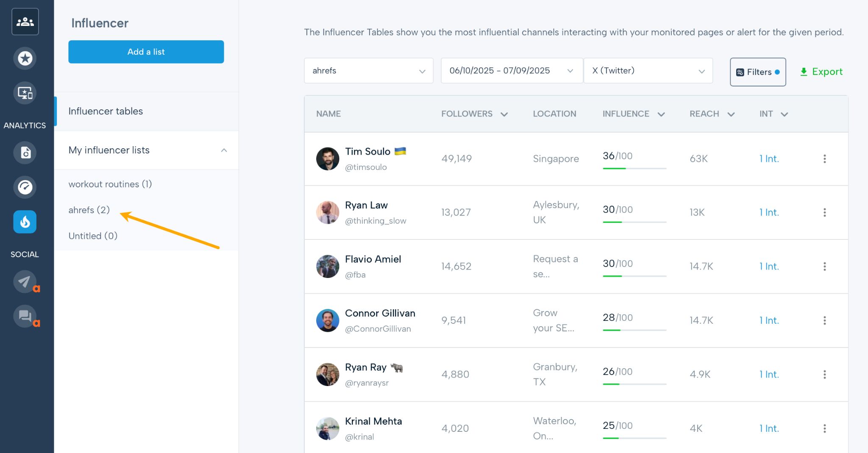
Task: Click the Export link
Action: coord(821,72)
